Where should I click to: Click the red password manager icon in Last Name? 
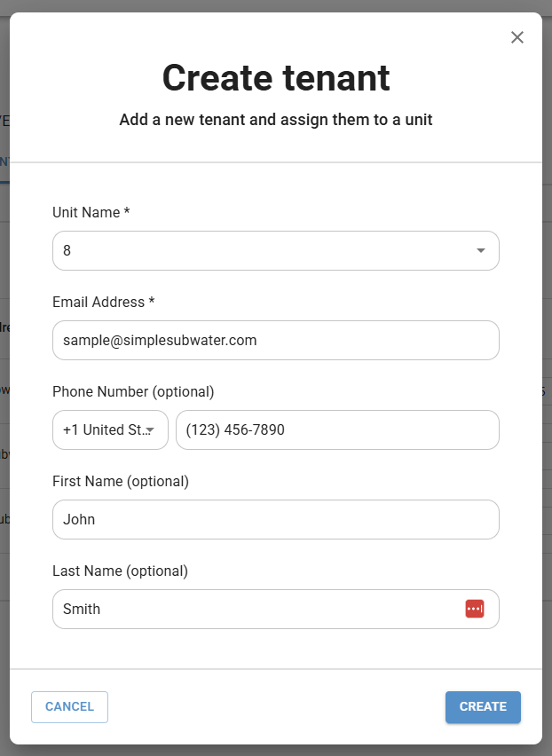click(475, 609)
